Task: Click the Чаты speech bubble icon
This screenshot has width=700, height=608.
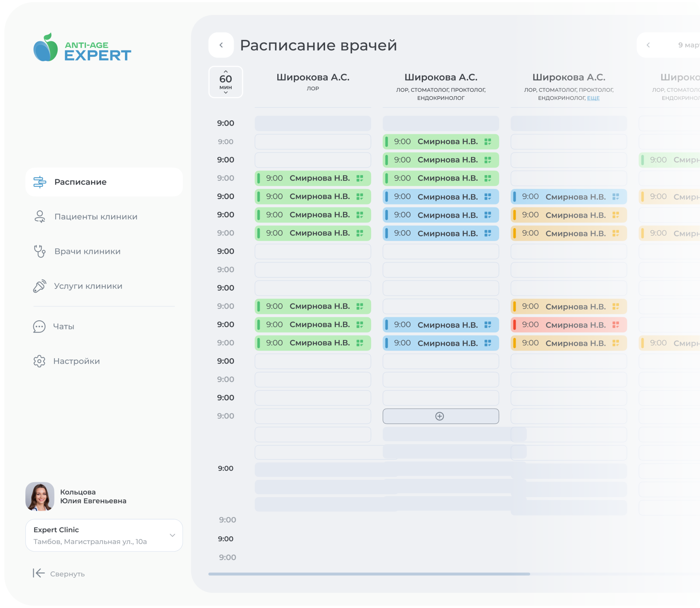Action: point(39,326)
